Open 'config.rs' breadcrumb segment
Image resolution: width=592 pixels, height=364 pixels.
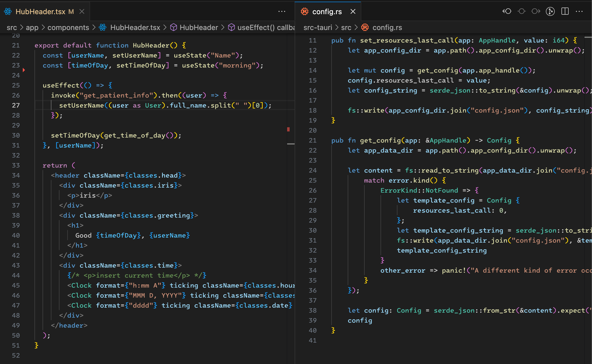coord(387,28)
